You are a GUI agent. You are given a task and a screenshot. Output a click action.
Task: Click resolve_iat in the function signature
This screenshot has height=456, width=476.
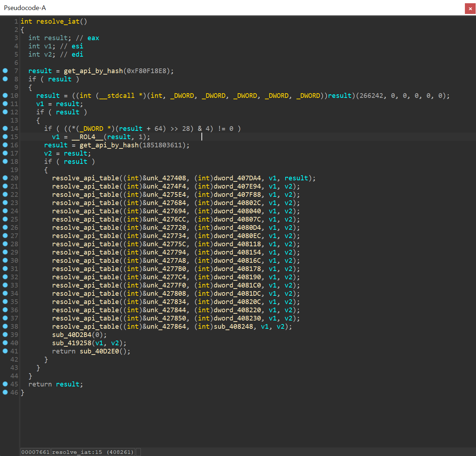click(58, 22)
